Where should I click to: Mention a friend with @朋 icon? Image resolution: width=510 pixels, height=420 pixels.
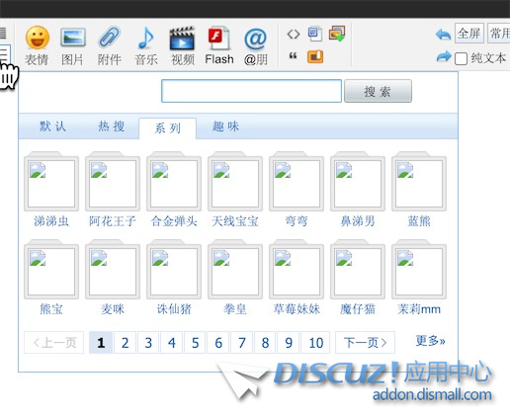255,45
